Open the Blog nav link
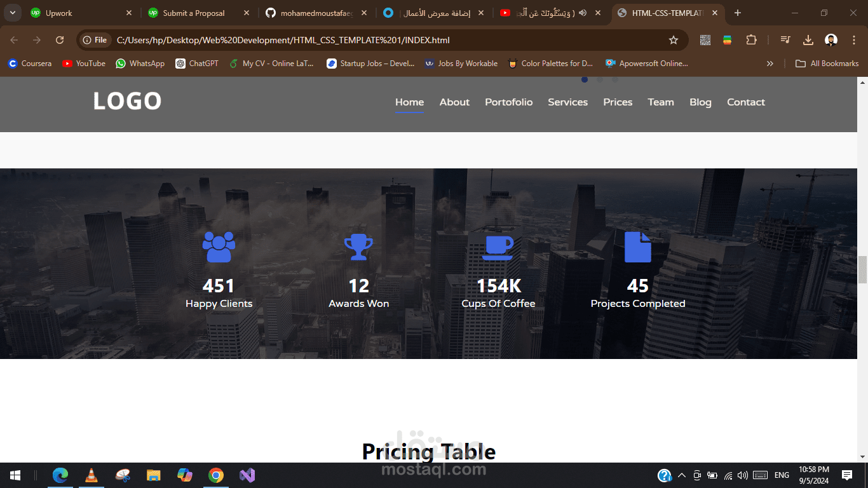Screen dimensions: 868x488 tap(700, 102)
